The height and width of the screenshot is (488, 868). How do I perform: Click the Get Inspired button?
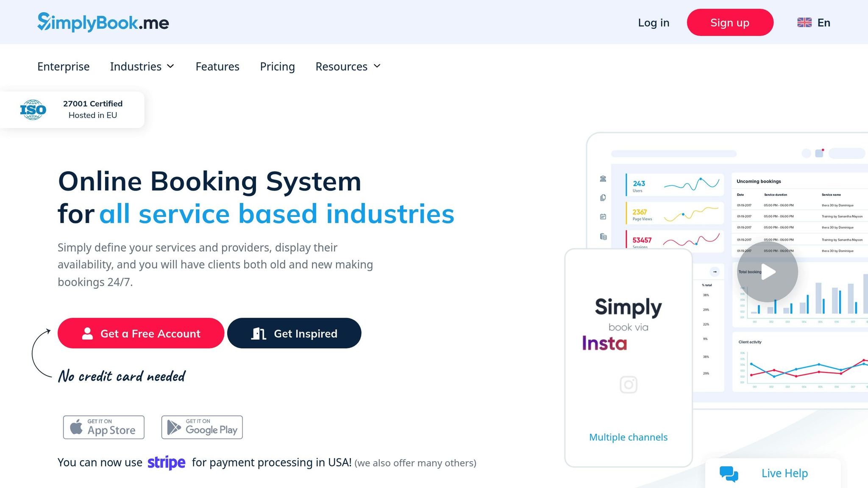coord(294,333)
